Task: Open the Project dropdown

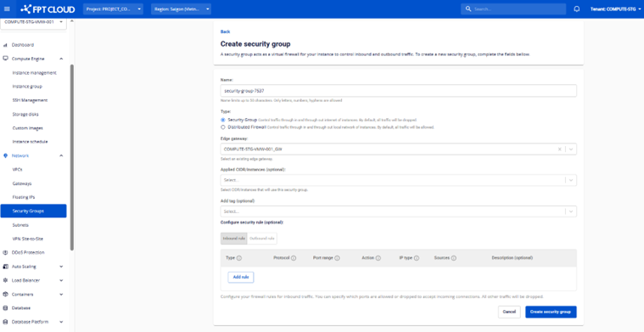Action: click(x=113, y=9)
